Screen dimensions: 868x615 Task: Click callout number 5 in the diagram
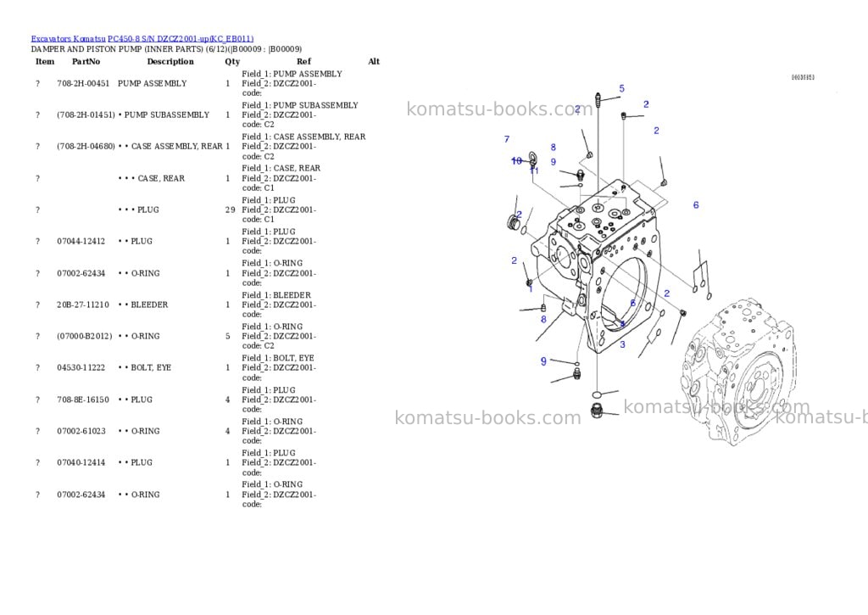coord(621,89)
